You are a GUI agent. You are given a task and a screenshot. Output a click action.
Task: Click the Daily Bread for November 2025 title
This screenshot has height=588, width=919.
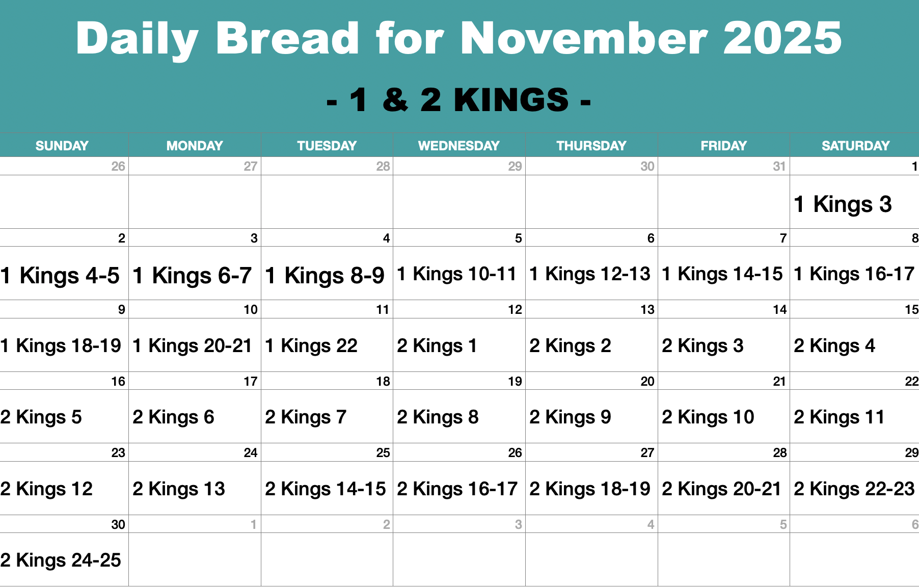pyautogui.click(x=458, y=38)
